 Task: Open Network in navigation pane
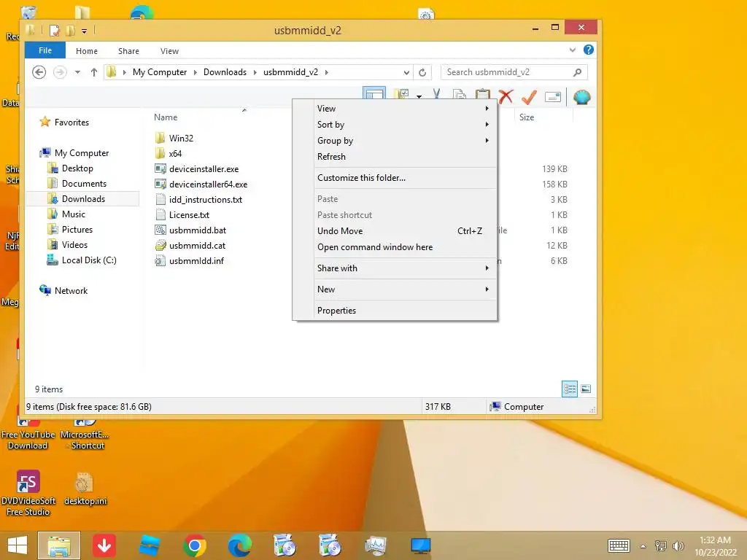(x=71, y=290)
